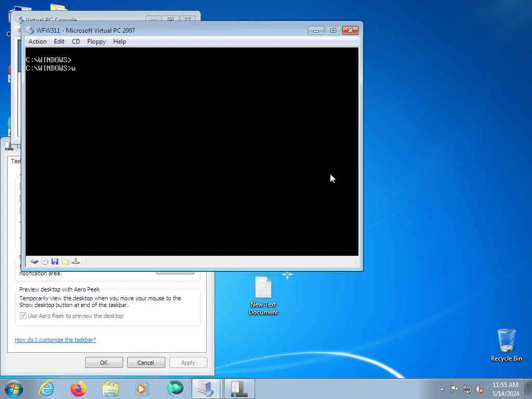Open the CD menu in Virtual PC
The height and width of the screenshot is (399, 532).
[x=76, y=42]
